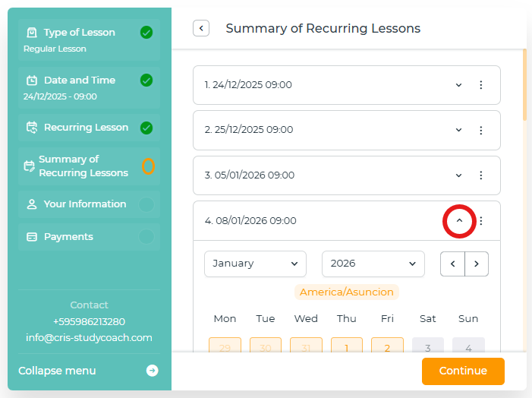The height and width of the screenshot is (398, 532).
Task: Select January 1 in the calendar
Action: 347,347
